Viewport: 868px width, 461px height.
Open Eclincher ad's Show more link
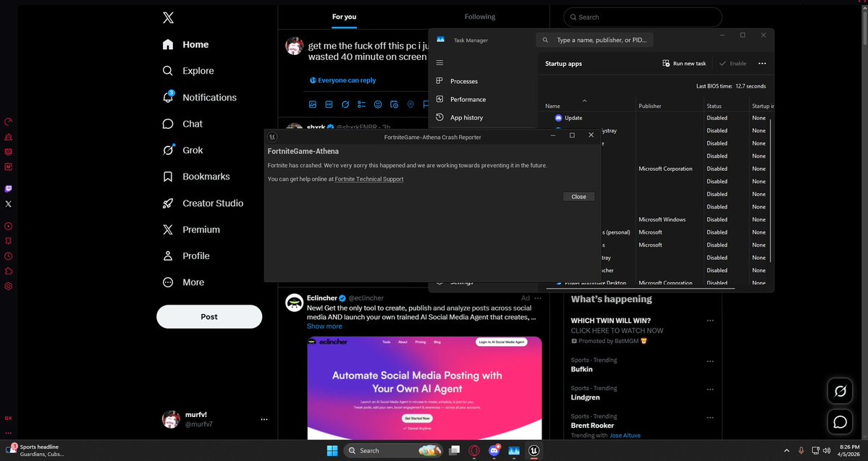pyautogui.click(x=324, y=326)
